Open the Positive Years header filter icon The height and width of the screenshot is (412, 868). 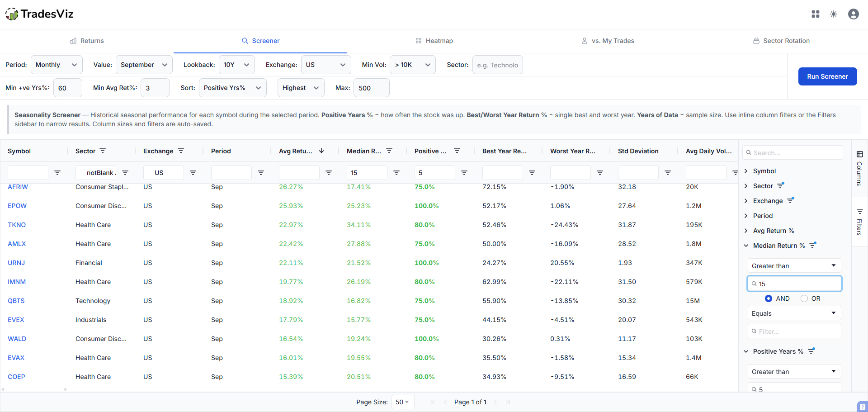pyautogui.click(x=457, y=151)
